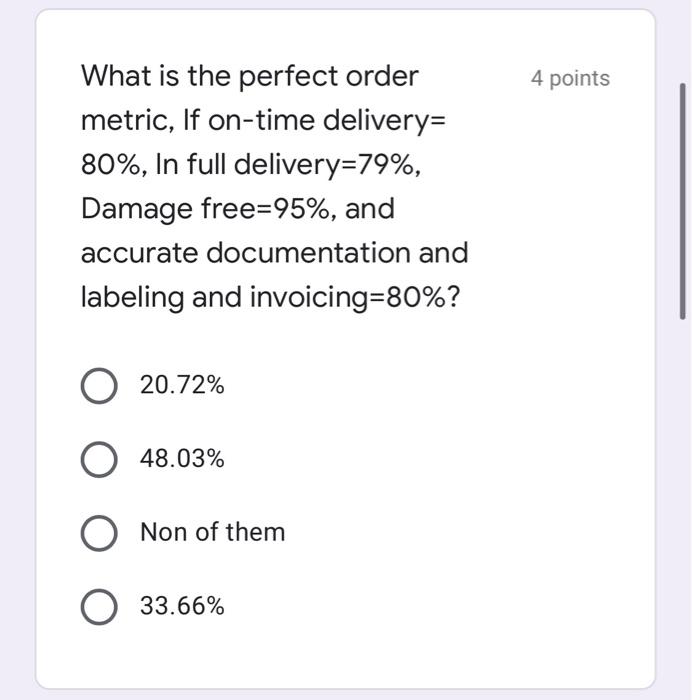
Task: Click the 33.66% answer label
Action: pos(182,606)
